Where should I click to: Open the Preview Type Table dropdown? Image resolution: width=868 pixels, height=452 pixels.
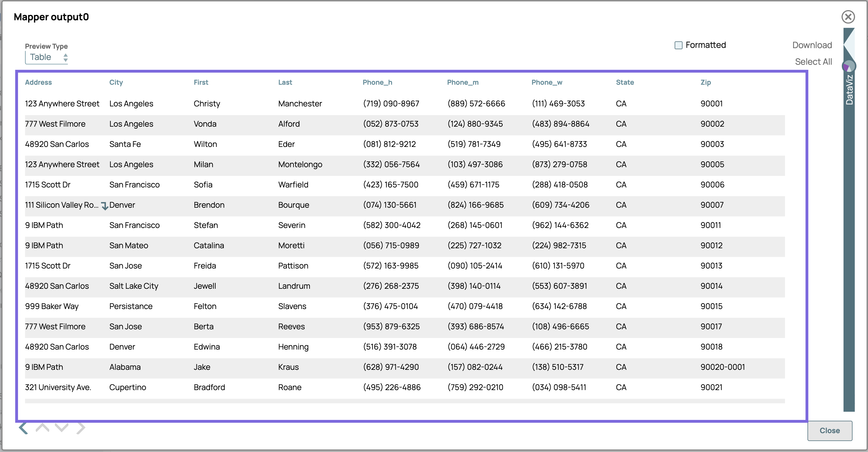pyautogui.click(x=47, y=57)
